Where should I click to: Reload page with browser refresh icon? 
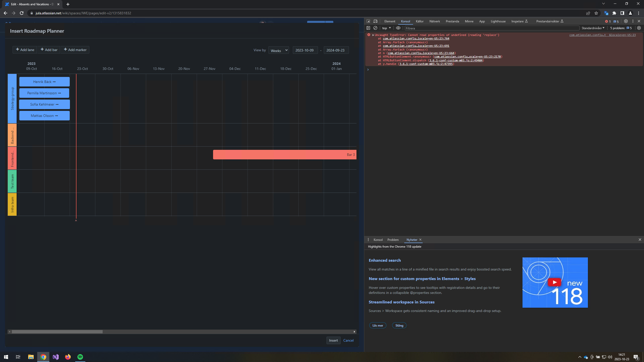[22, 13]
